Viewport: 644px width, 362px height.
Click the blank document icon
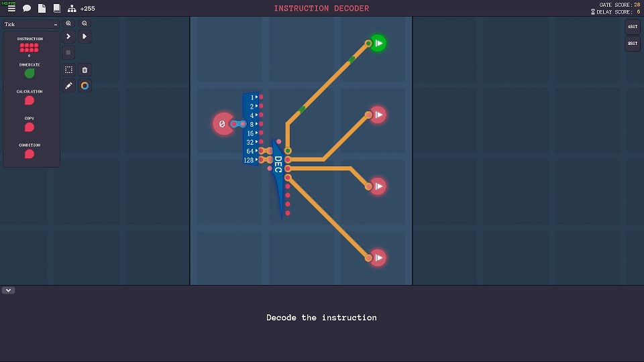pos(42,9)
